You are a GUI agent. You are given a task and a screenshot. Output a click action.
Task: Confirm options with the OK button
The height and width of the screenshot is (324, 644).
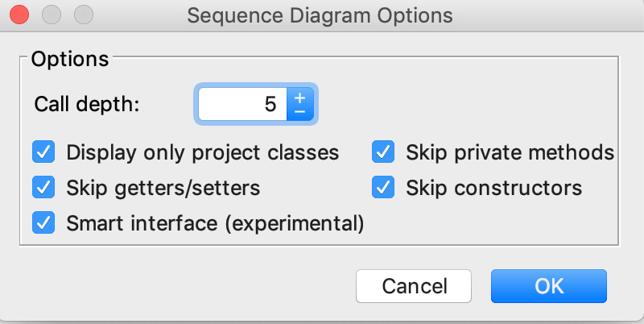pyautogui.click(x=548, y=285)
